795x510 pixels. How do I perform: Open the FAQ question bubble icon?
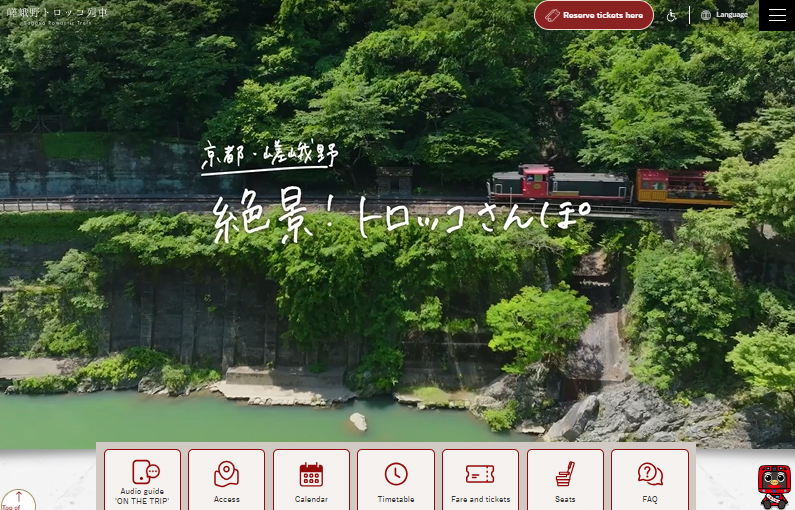[650, 474]
